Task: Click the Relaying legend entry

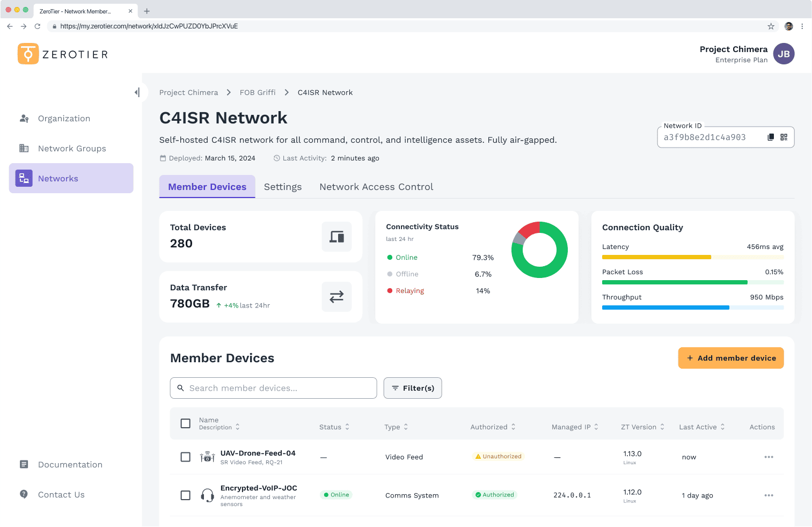Action: click(406, 291)
